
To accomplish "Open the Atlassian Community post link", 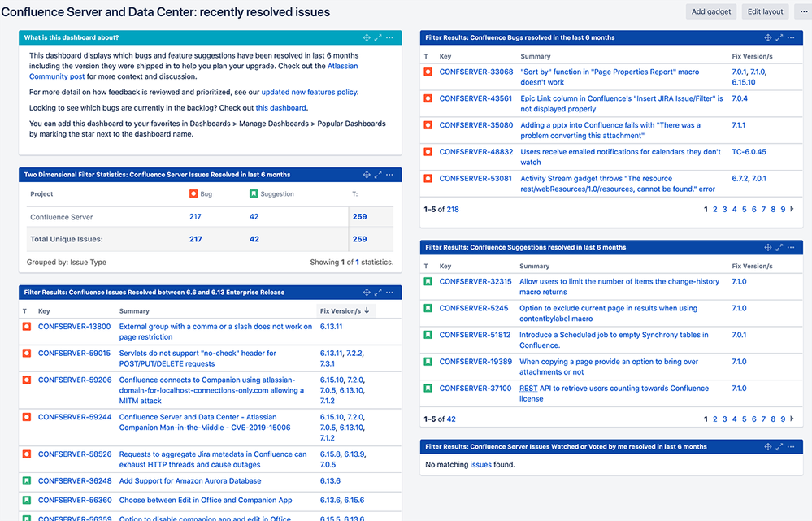I will pyautogui.click(x=342, y=67).
